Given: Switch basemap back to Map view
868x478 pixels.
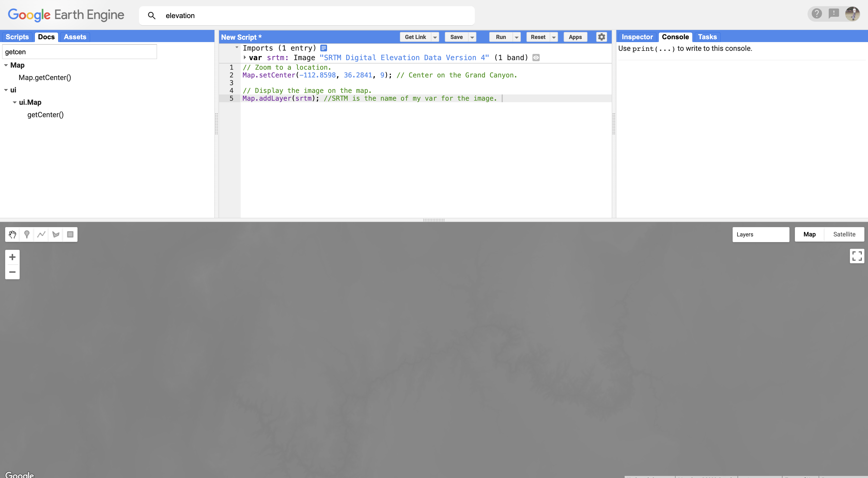Looking at the screenshot, I should tap(809, 234).
